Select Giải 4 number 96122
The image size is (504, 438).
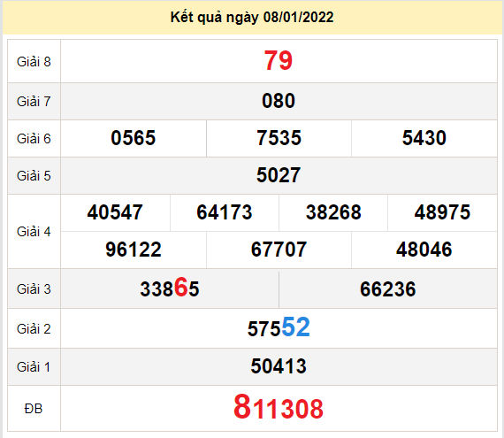point(134,250)
